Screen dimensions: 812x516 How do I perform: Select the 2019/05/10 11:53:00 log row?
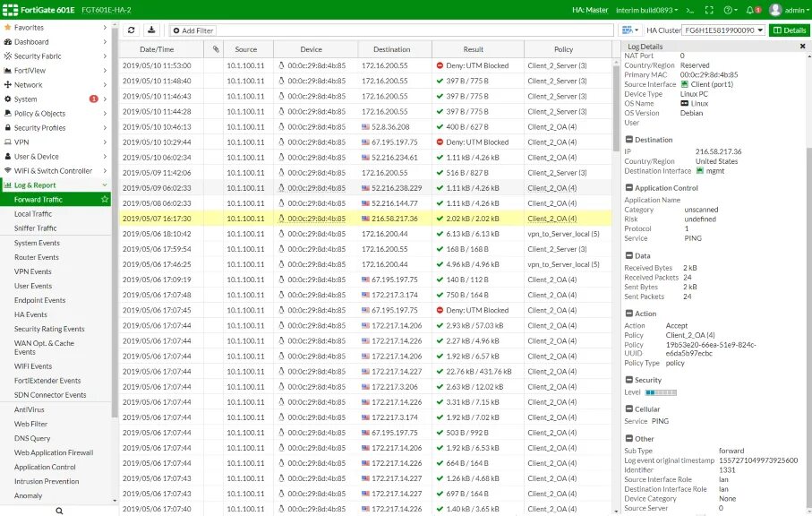click(365, 65)
